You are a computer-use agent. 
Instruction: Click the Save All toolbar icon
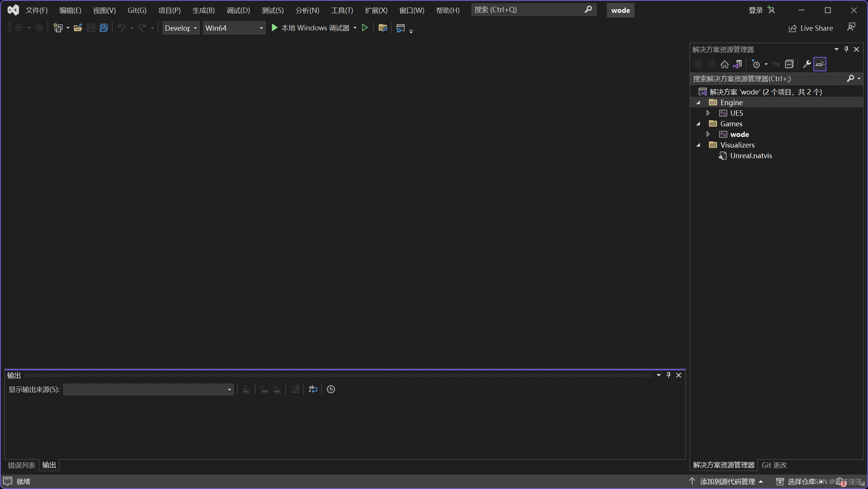[x=103, y=28]
